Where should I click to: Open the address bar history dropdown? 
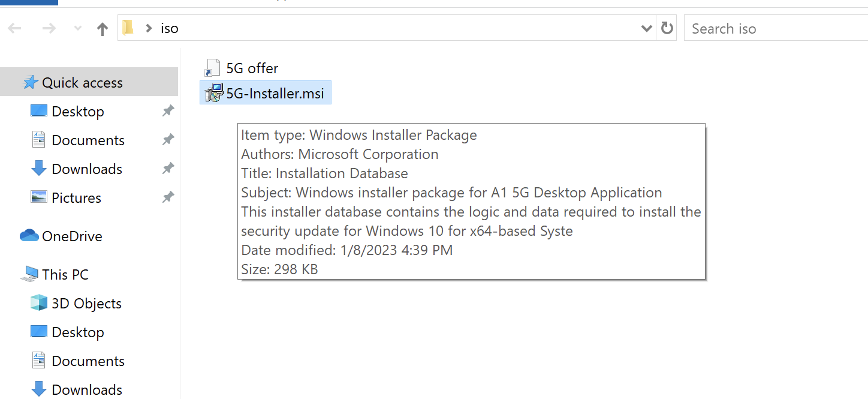[x=646, y=28]
